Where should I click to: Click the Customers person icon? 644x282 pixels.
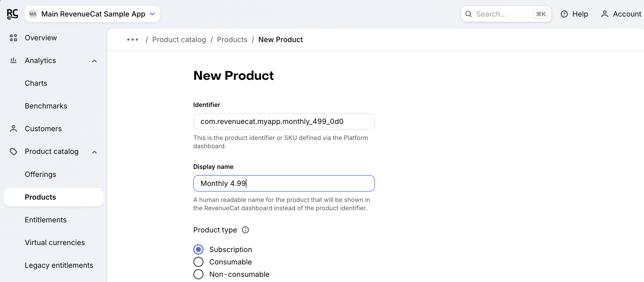point(13,129)
